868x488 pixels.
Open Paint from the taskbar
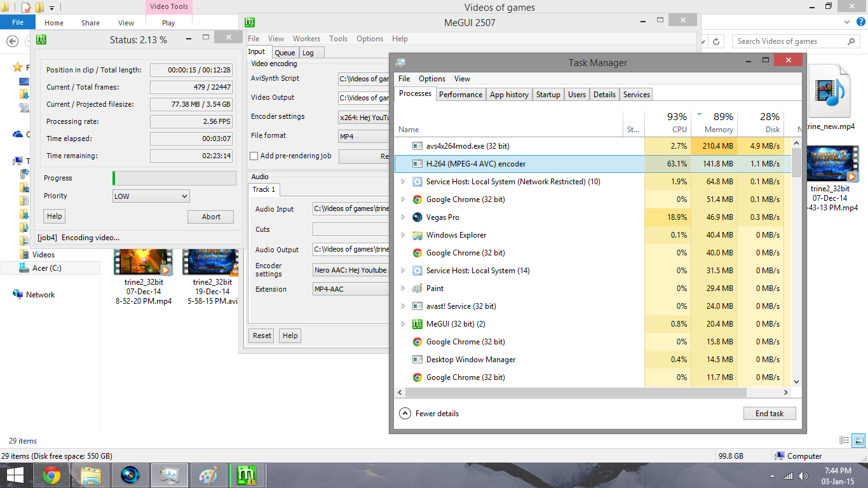tap(208, 475)
